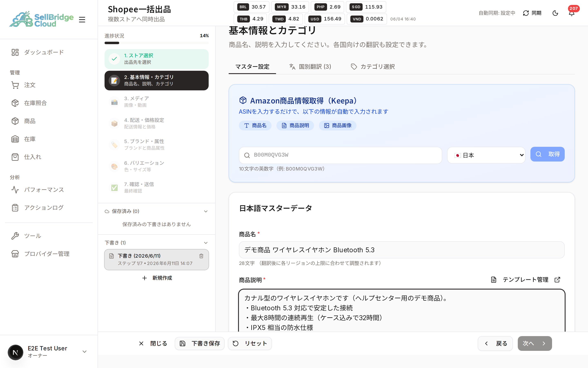Switch to カテゴリ選択 tab

click(373, 67)
